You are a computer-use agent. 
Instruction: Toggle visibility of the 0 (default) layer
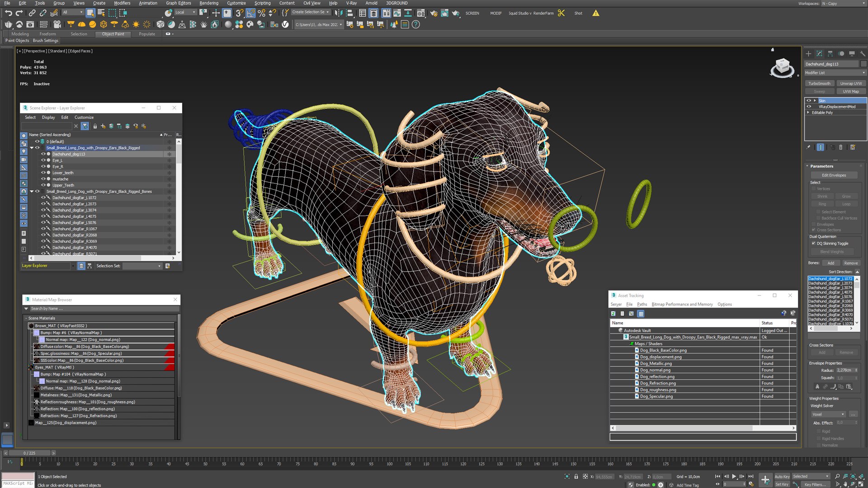coord(38,141)
